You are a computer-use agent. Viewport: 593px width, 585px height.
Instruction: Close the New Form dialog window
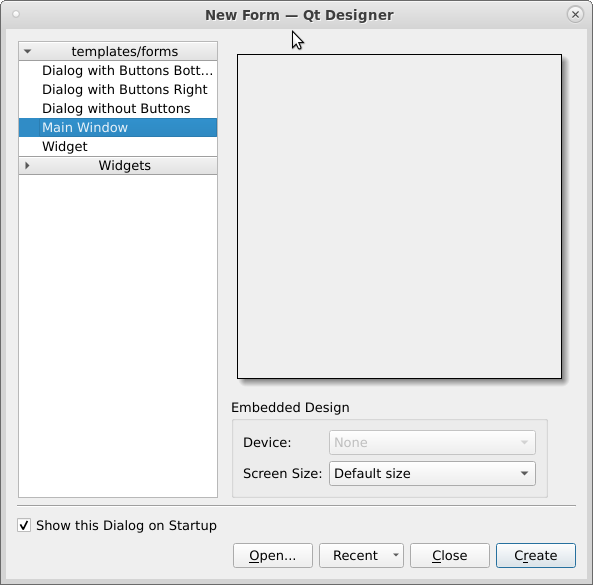575,14
